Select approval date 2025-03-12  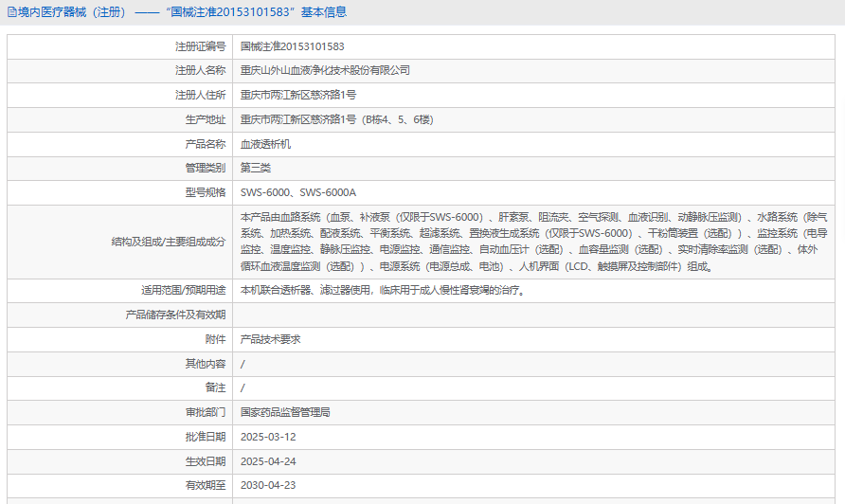(268, 437)
